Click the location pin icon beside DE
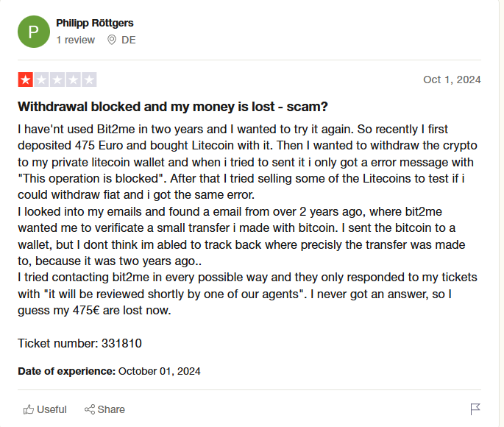 click(112, 40)
